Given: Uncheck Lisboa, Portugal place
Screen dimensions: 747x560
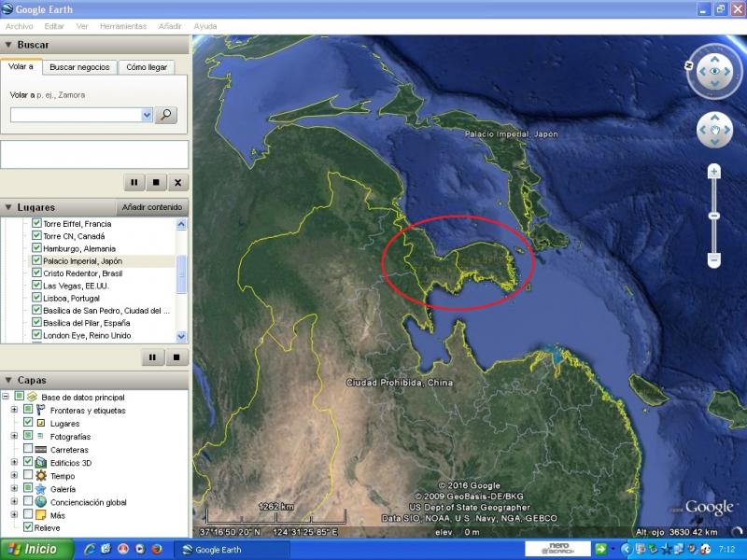Looking at the screenshot, I should (36, 297).
